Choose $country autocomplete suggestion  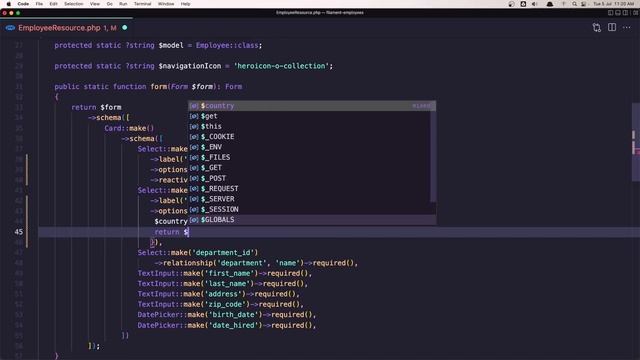[312, 106]
